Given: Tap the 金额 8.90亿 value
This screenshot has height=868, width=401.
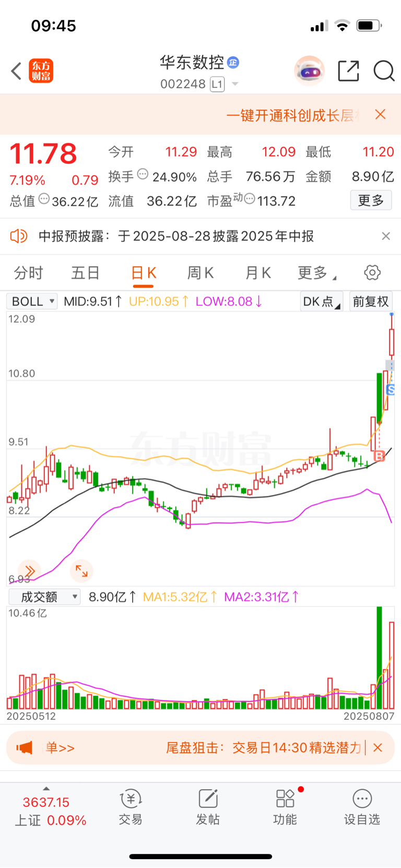Looking at the screenshot, I should point(373,176).
